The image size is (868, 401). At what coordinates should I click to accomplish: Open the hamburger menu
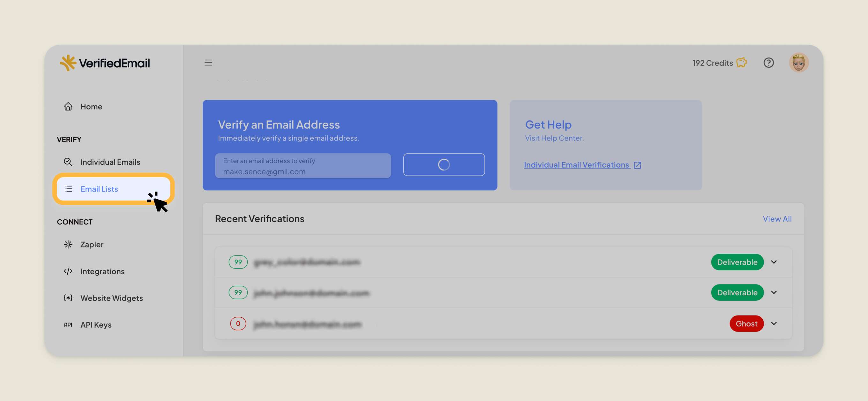click(x=208, y=63)
